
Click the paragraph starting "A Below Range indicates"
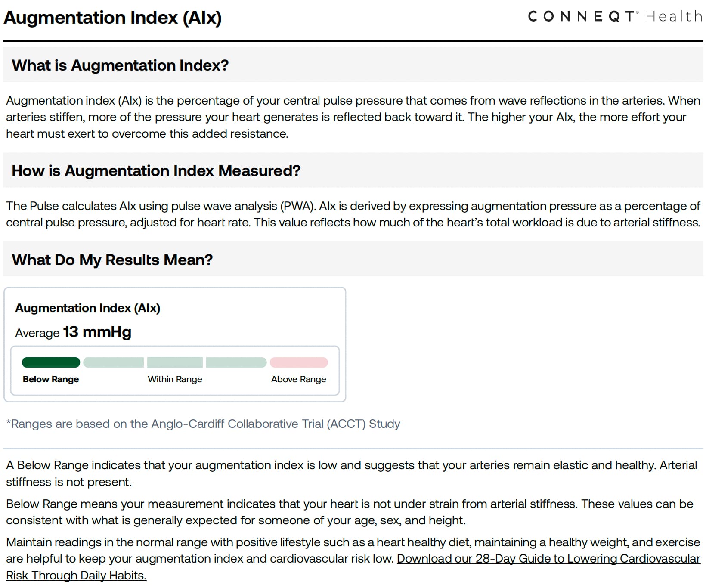[x=351, y=473]
